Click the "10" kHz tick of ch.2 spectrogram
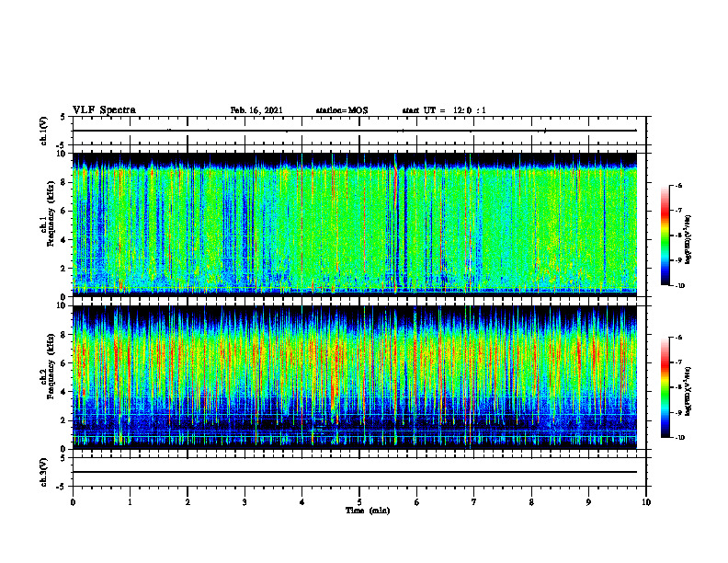 click(x=63, y=305)
